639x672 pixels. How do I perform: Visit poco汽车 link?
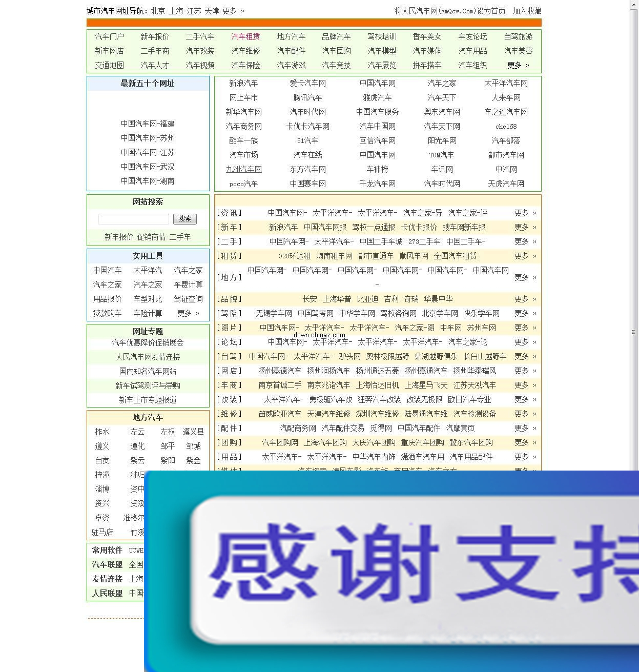[x=244, y=184]
